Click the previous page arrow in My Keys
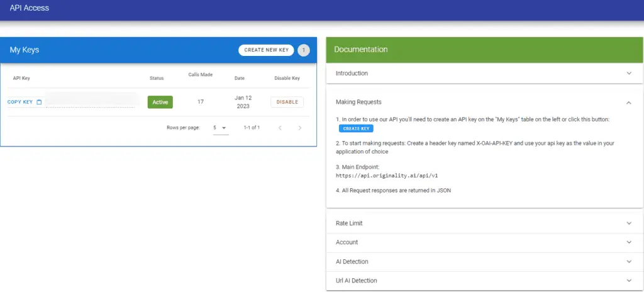644x292 pixels. click(280, 128)
